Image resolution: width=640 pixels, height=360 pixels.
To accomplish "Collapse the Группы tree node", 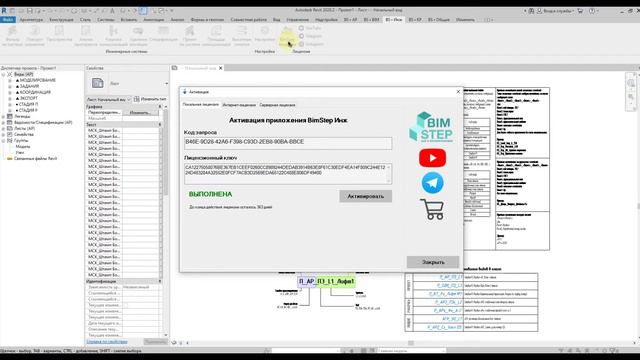I will [x=3, y=140].
